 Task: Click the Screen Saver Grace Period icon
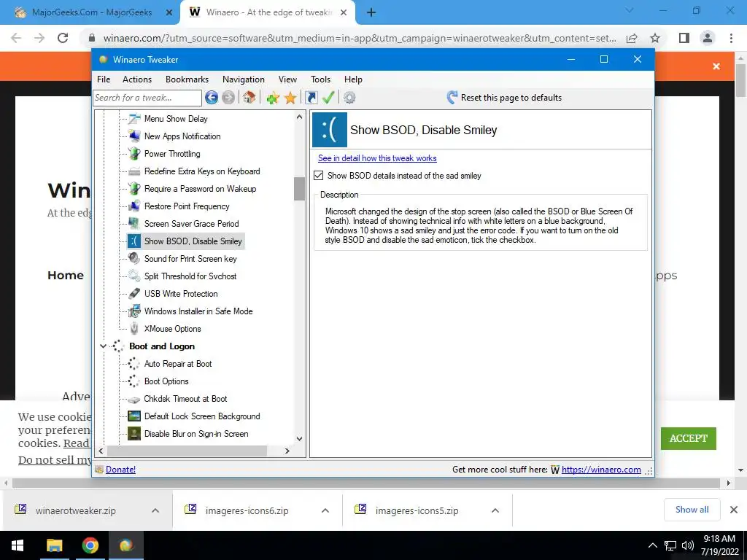click(134, 224)
